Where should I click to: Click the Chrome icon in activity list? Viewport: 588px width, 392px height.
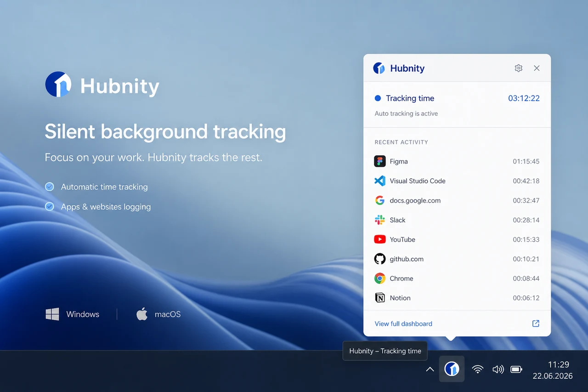click(x=380, y=278)
